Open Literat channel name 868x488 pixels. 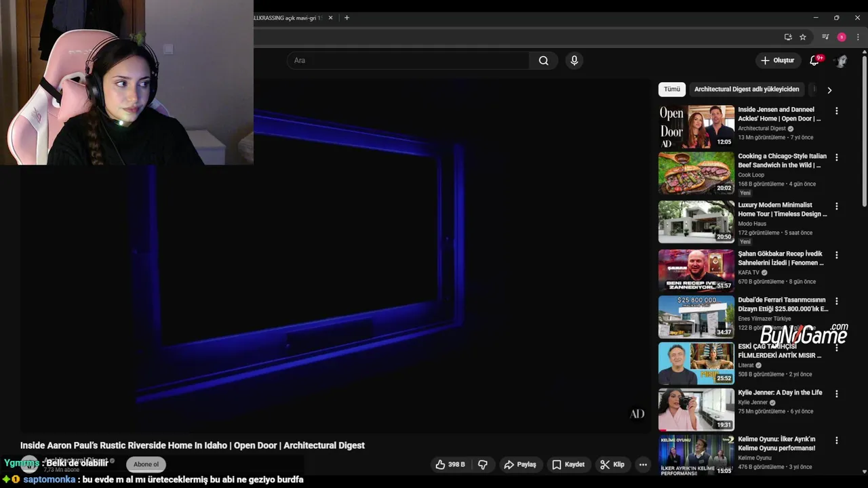[x=746, y=365]
